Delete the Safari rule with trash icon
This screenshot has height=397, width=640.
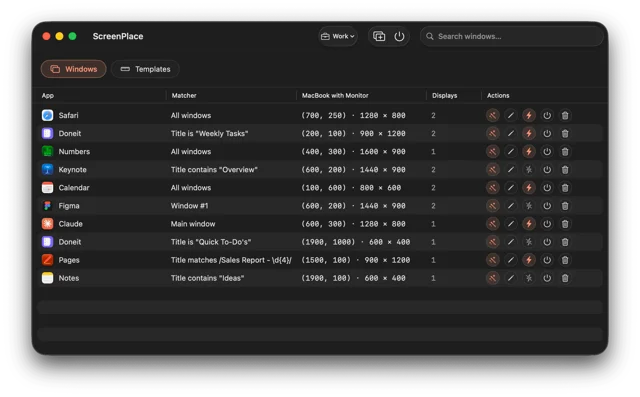point(565,115)
